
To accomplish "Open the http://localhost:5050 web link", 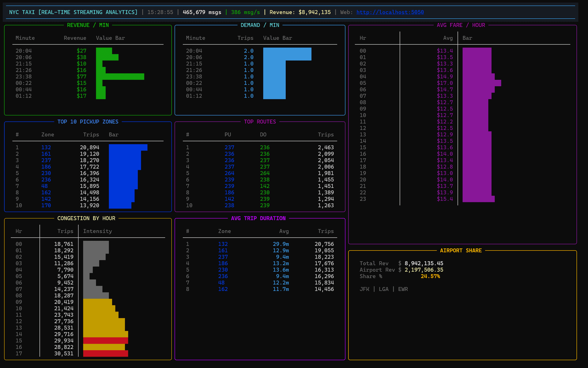I will coord(390,12).
